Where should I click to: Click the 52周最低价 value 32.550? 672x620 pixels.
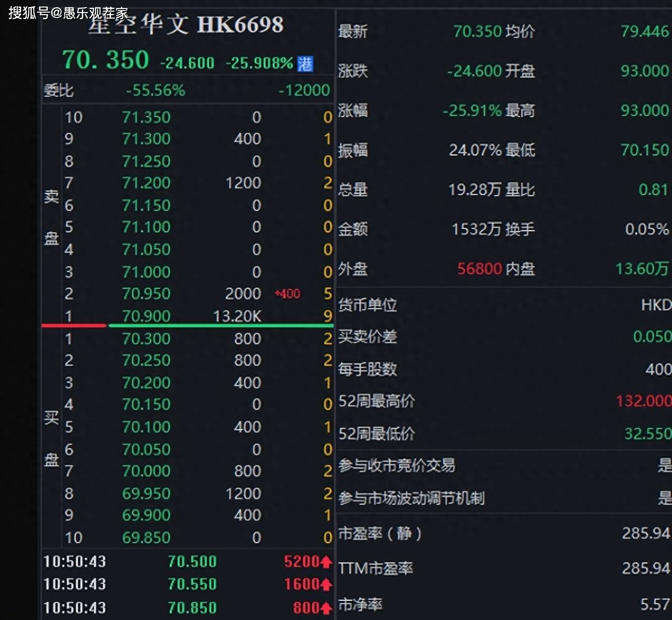pyautogui.click(x=647, y=434)
